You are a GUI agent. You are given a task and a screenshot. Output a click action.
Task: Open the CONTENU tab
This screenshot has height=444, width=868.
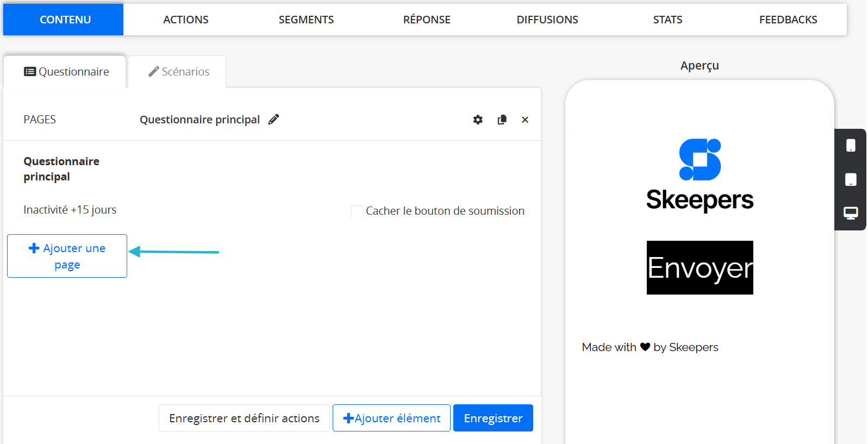64,20
